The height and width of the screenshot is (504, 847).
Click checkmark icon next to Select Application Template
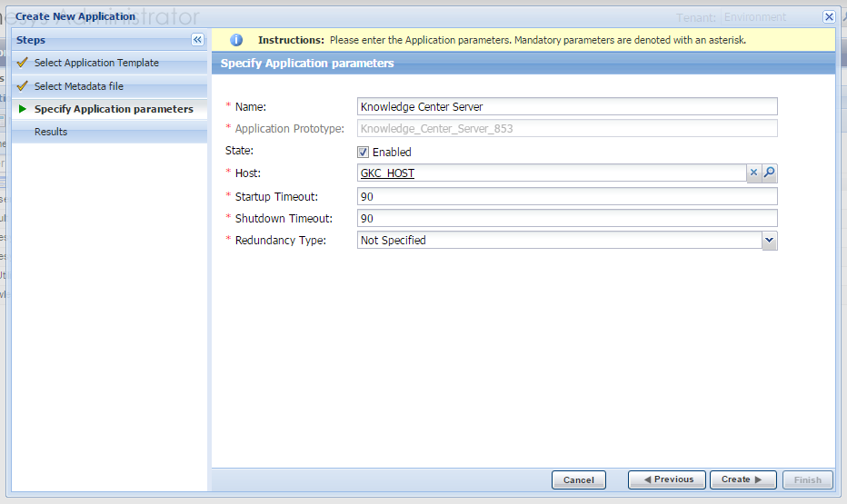pyautogui.click(x=23, y=63)
